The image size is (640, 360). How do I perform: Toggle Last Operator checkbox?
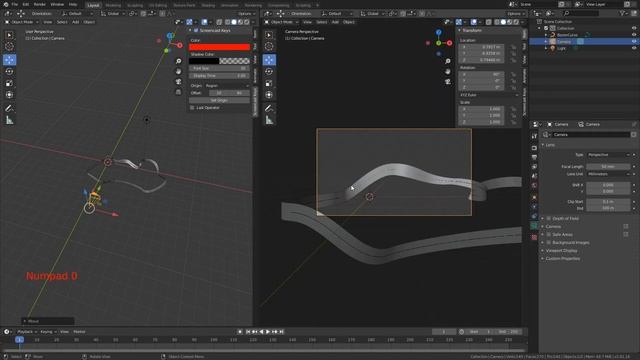tap(192, 108)
